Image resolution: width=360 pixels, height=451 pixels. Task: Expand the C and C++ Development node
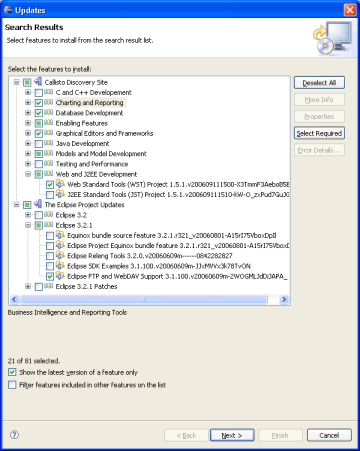click(28, 92)
